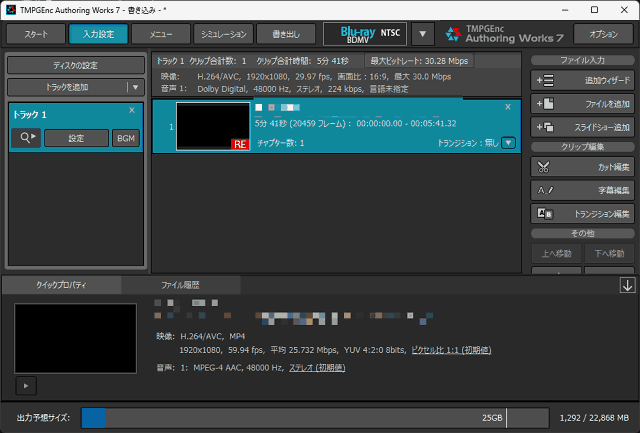Collapse the bottom panel with down-arrow icon

pyautogui.click(x=627, y=285)
